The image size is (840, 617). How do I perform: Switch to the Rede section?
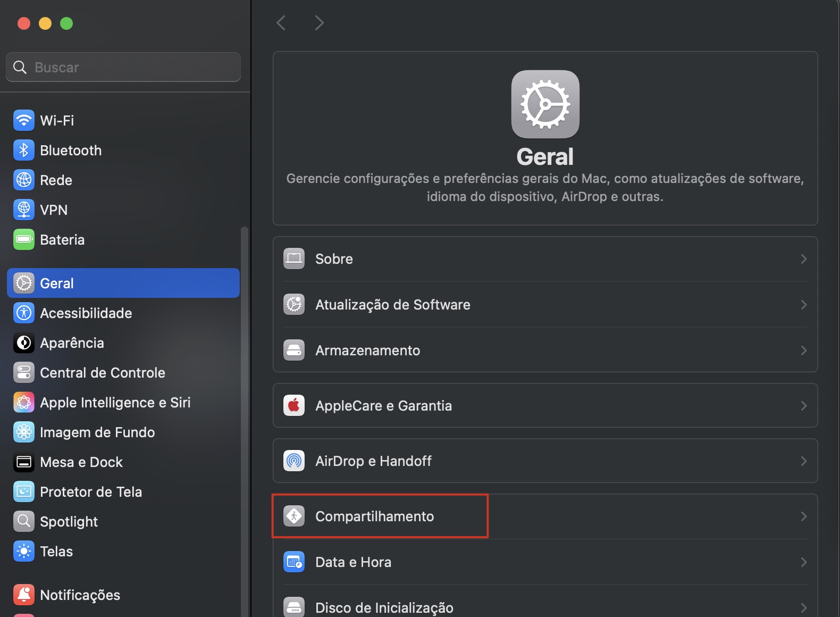[x=23, y=180]
